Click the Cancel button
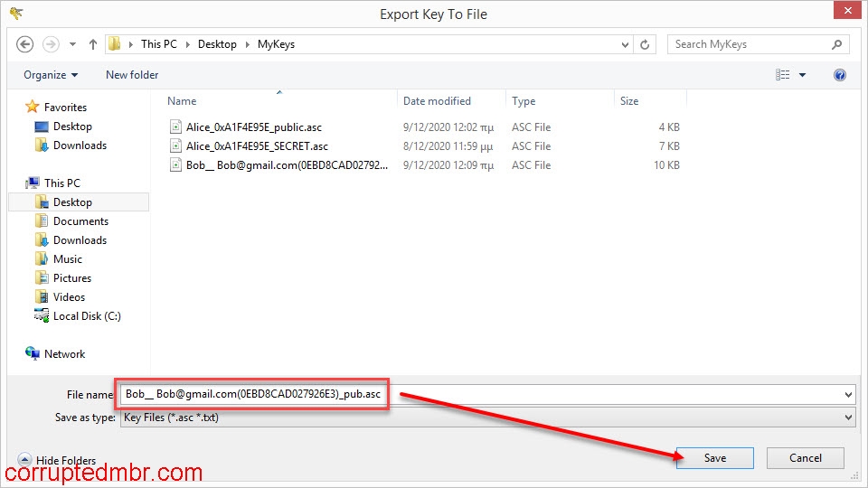Screen dimensions: 868x488 [806, 458]
